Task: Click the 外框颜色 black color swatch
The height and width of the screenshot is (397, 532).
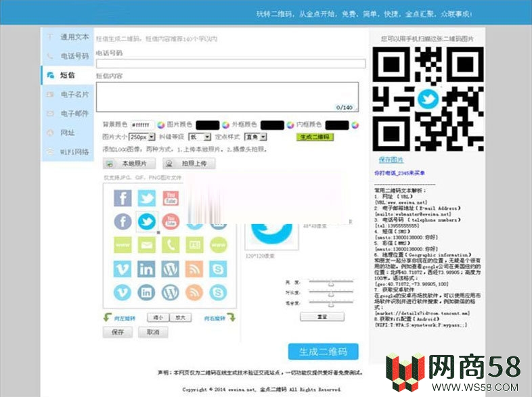Action: click(272, 125)
